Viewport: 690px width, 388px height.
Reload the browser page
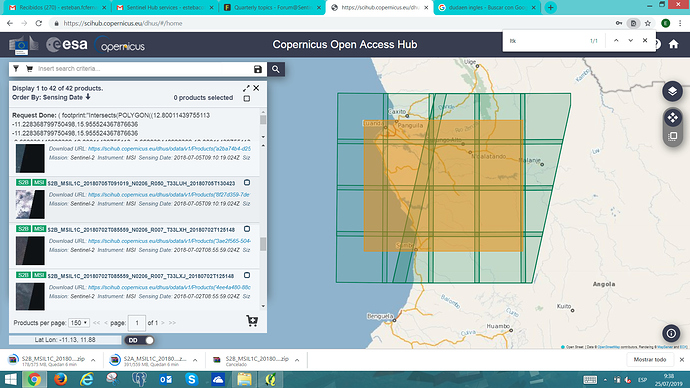(39, 23)
